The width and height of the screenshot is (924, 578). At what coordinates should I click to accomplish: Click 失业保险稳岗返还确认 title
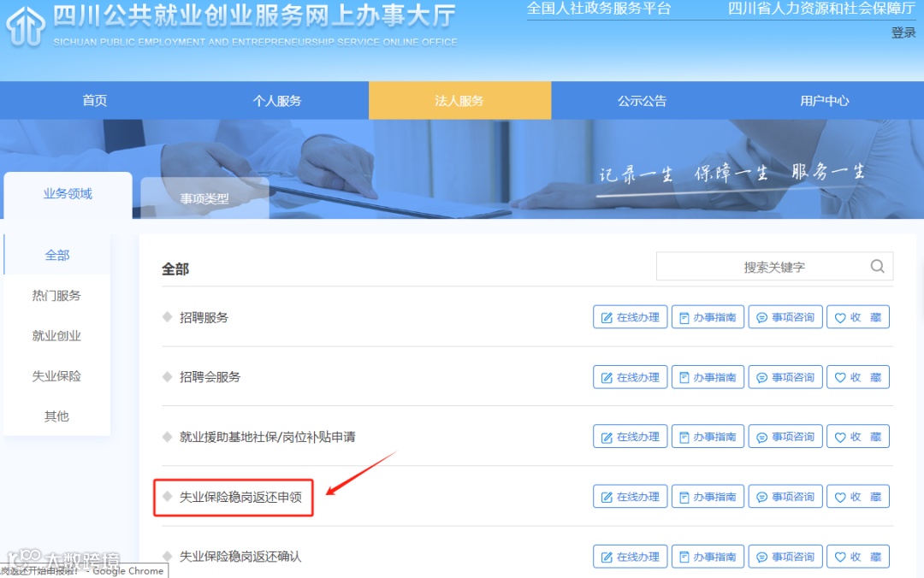(240, 557)
